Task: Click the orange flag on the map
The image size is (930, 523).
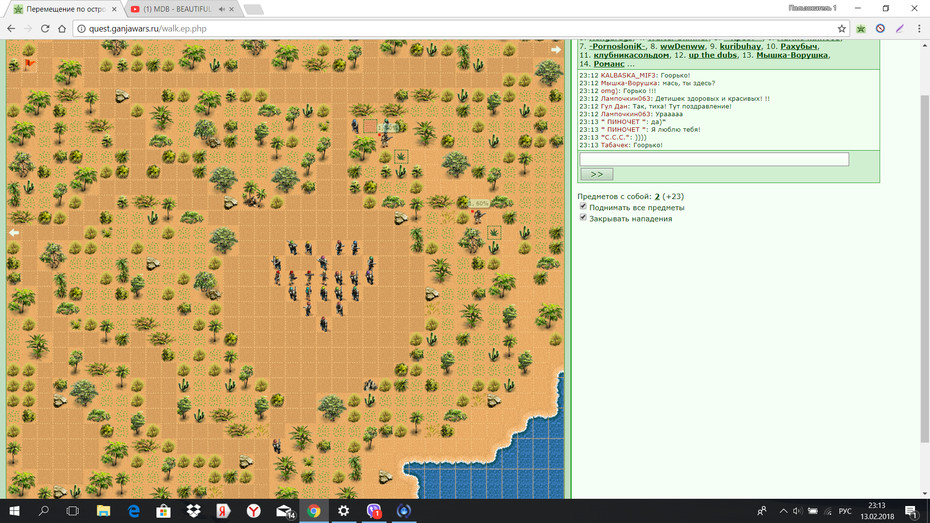Action: 30,65
